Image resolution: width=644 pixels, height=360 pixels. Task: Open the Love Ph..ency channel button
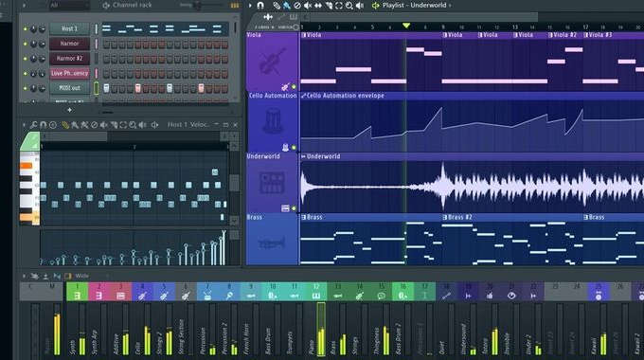69,73
